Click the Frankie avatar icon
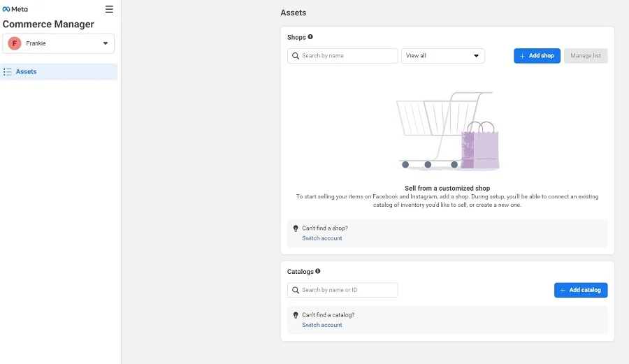This screenshot has width=629, height=364. point(15,43)
